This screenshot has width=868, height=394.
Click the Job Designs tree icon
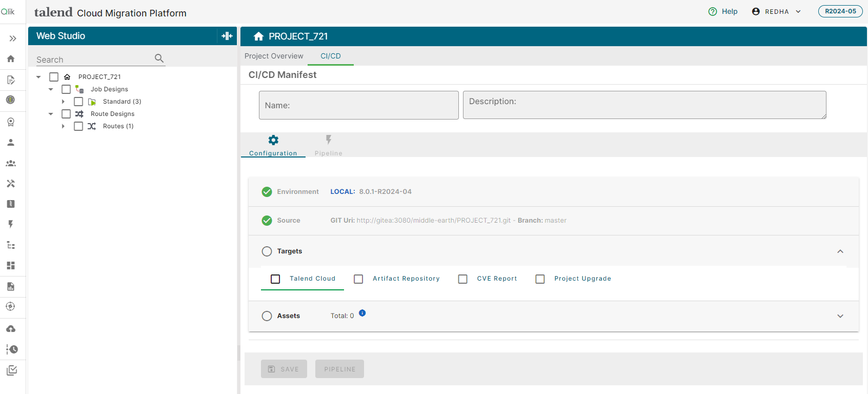(x=79, y=89)
